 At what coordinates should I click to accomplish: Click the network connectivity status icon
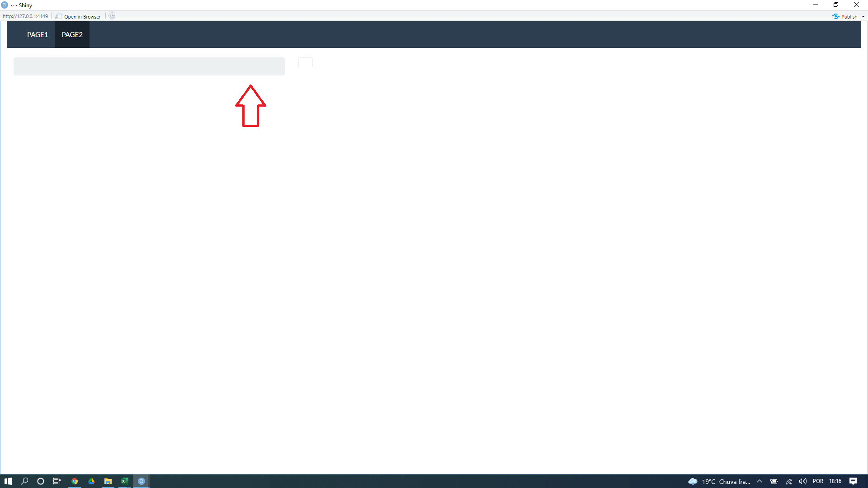point(788,481)
